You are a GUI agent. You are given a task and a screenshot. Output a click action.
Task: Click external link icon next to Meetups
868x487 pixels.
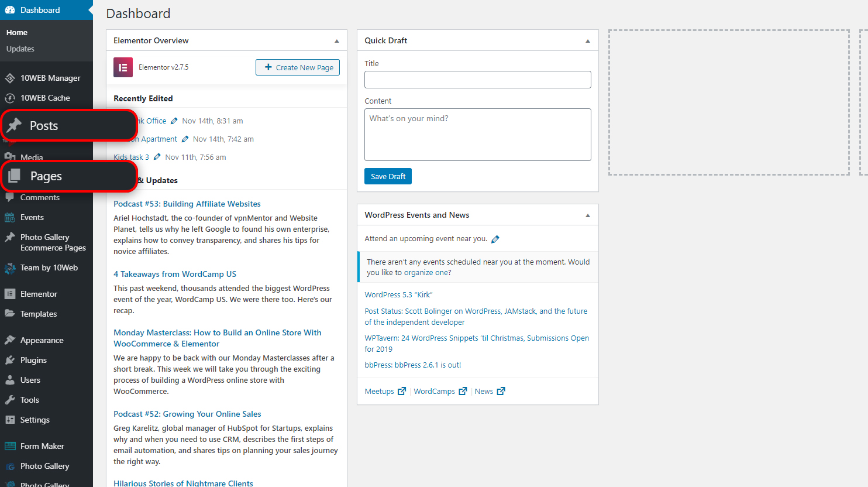click(x=402, y=391)
